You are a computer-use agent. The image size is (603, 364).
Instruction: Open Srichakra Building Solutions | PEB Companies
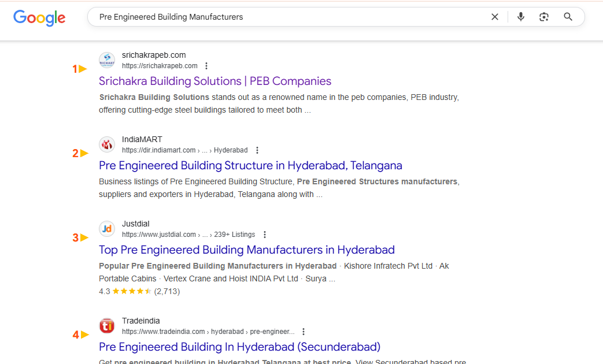point(215,81)
